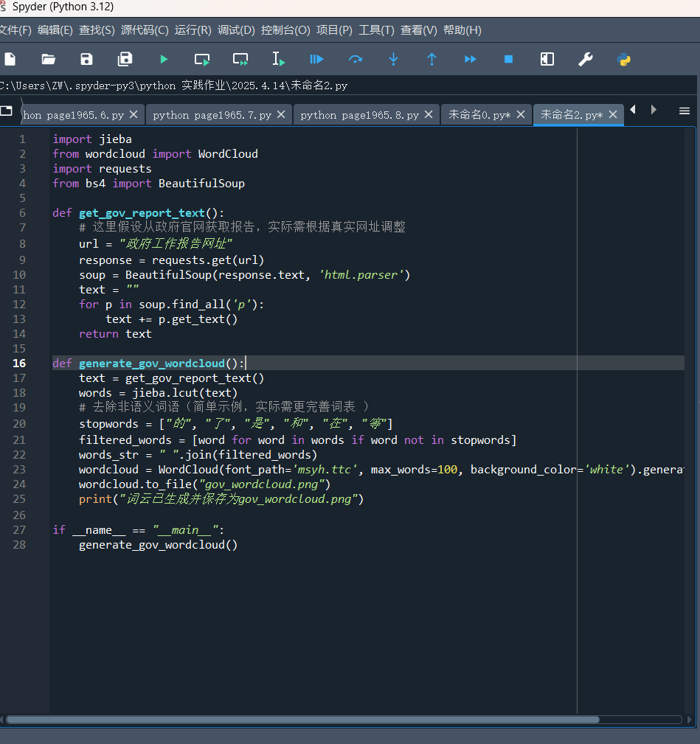Open the 运行(R) menu
700x744 pixels.
pyautogui.click(x=193, y=30)
